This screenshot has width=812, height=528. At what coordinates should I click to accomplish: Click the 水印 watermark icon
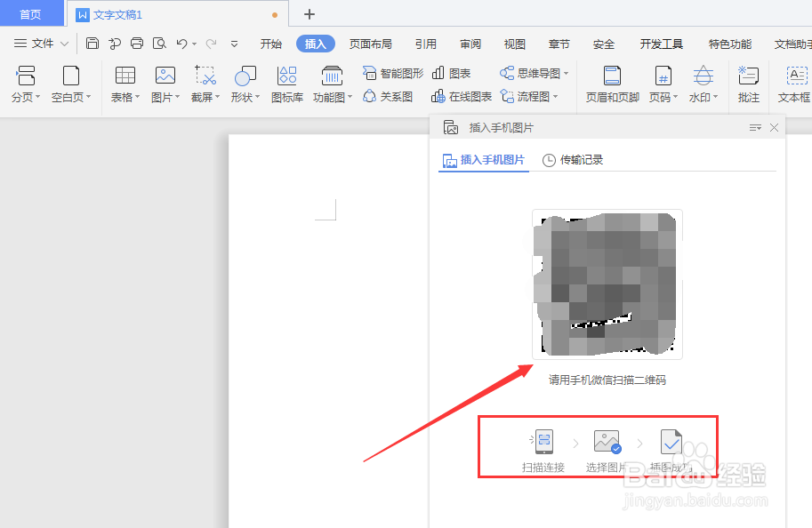[703, 76]
